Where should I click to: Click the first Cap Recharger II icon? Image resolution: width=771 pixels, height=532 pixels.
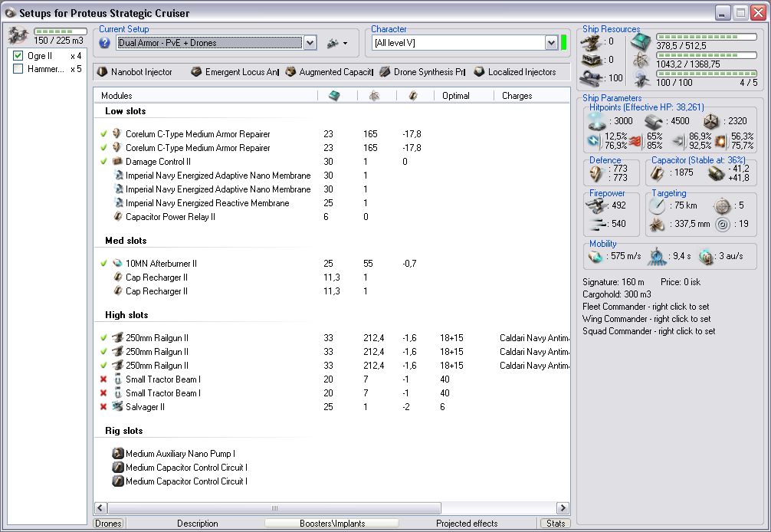click(x=118, y=277)
